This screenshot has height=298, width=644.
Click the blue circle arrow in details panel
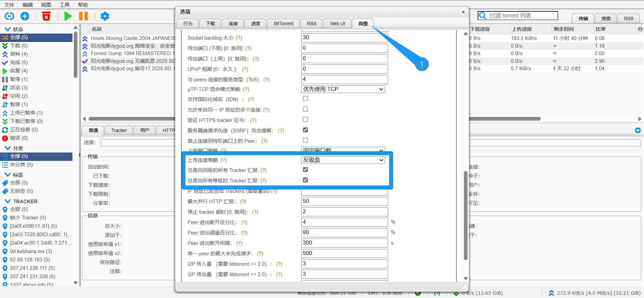[638, 130]
